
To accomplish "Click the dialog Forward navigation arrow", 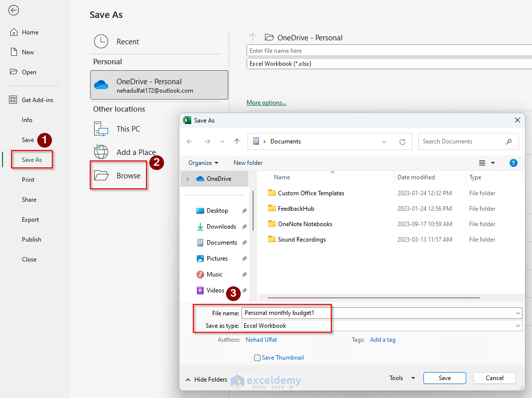I will coord(207,141).
